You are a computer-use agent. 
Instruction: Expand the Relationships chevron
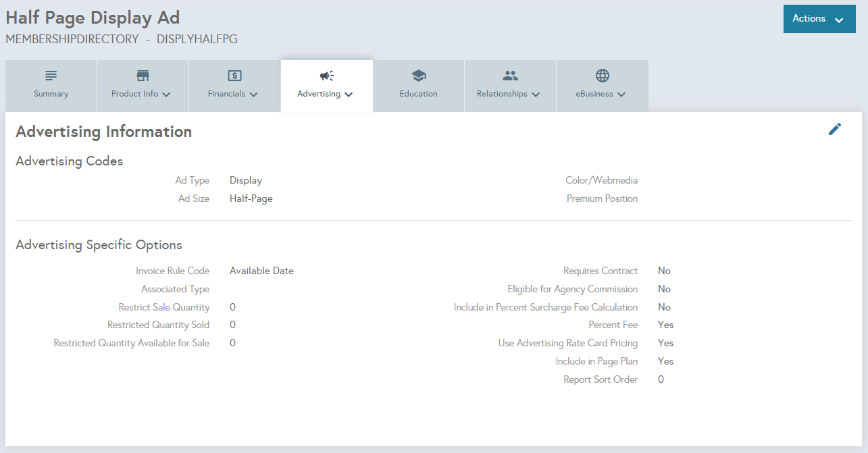536,95
